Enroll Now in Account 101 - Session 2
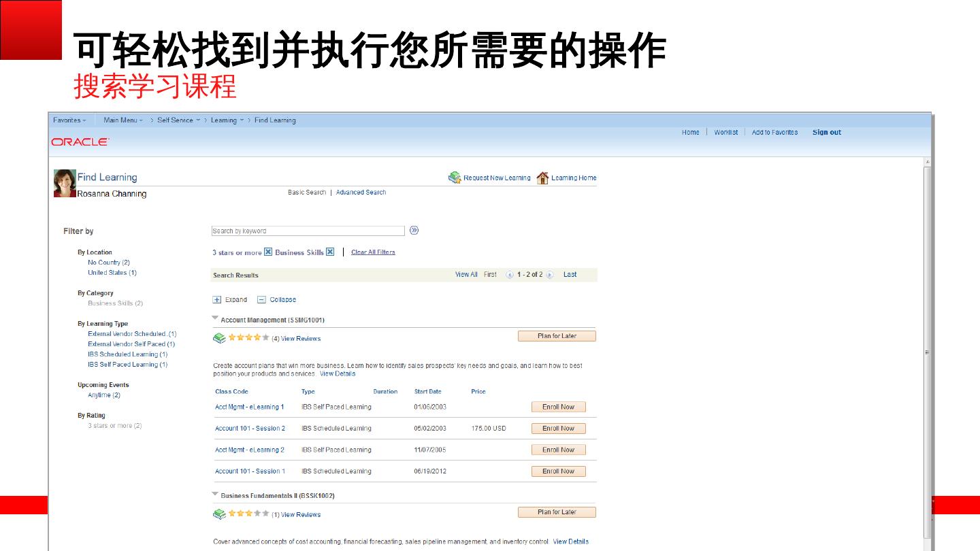The height and width of the screenshot is (551, 980). [558, 429]
